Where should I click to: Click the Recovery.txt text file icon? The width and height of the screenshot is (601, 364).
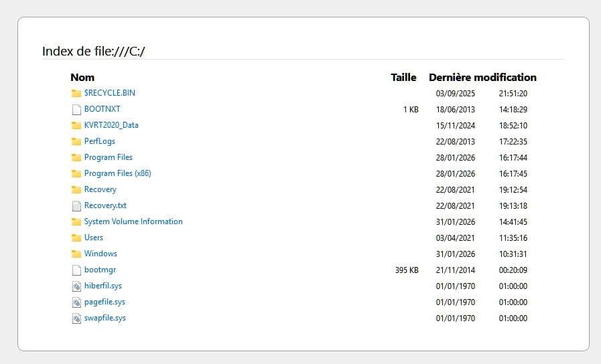pos(76,205)
